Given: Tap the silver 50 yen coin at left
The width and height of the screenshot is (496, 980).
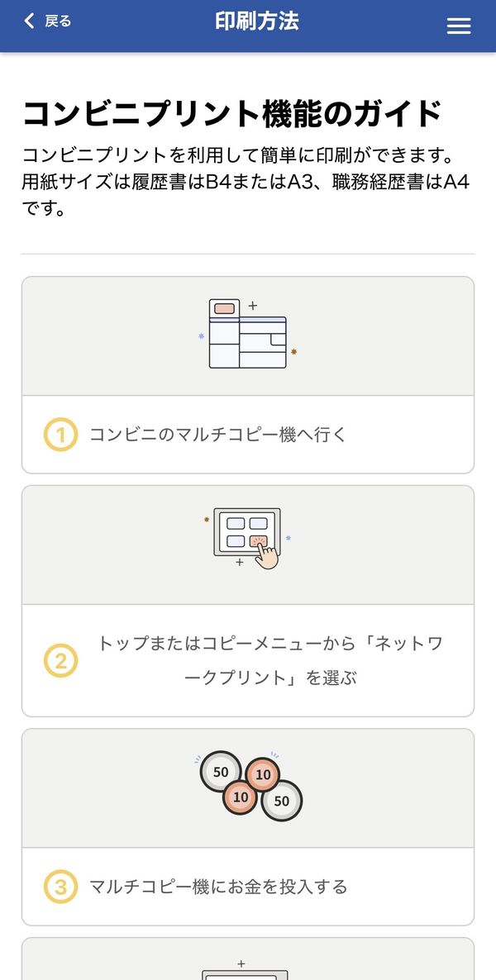Looking at the screenshot, I should tap(220, 772).
